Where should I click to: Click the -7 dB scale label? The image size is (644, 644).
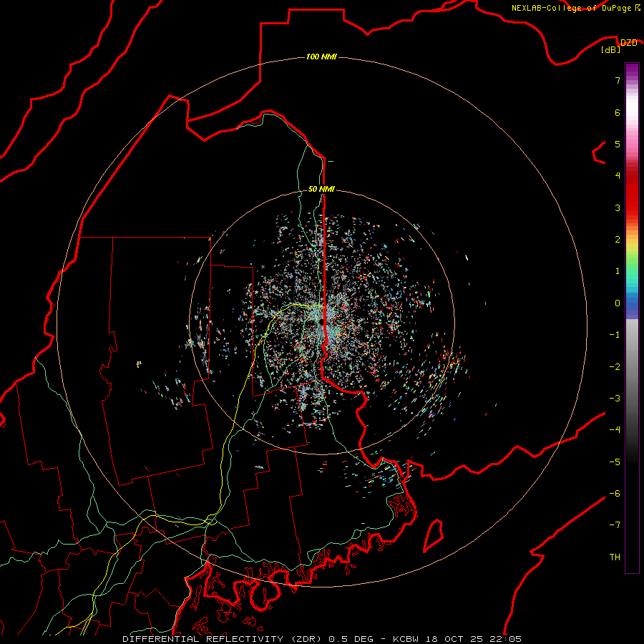(615, 525)
